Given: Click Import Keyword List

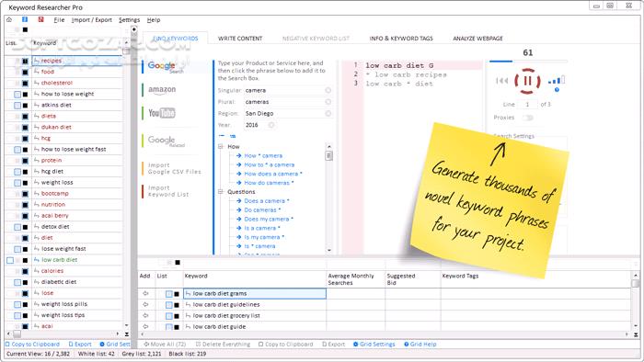Looking at the screenshot, I should [168, 191].
